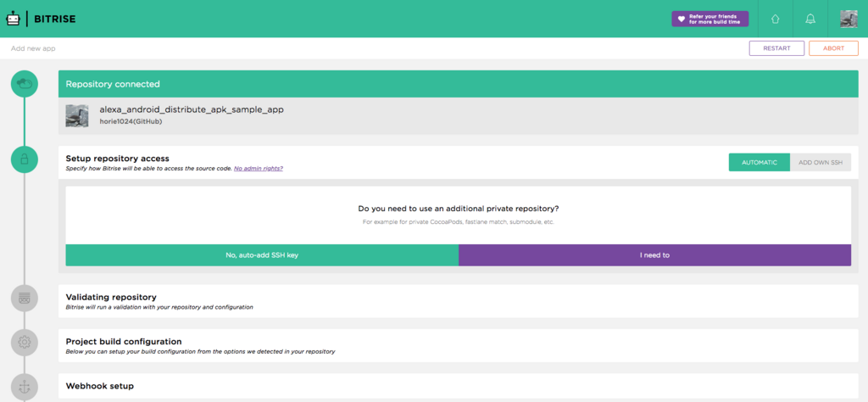Click the anchor step icon for webhook setup
The width and height of the screenshot is (868, 402).
pyautogui.click(x=25, y=387)
